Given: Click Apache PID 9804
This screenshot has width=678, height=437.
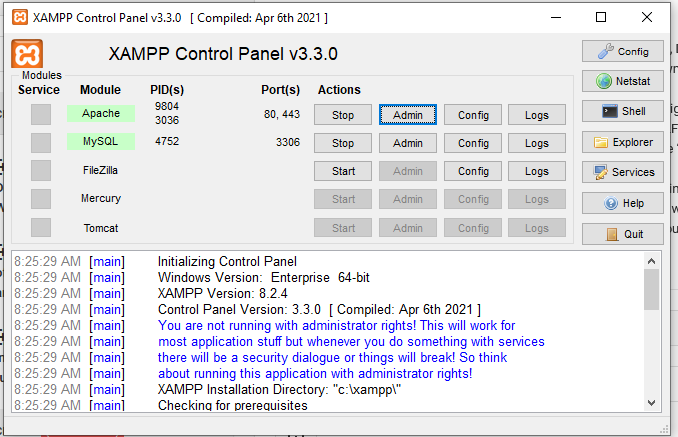Looking at the screenshot, I should point(167,106).
